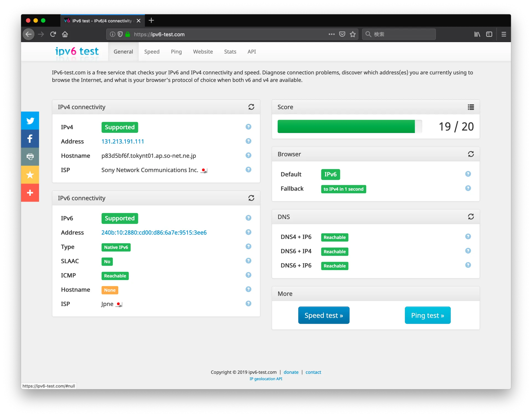Viewport: 532px width, 417px height.
Task: Refresh the IPv4 connectivity panel
Action: click(251, 107)
